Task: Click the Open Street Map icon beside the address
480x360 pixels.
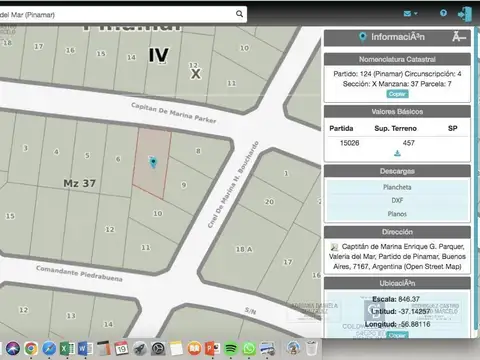Action: (334, 247)
